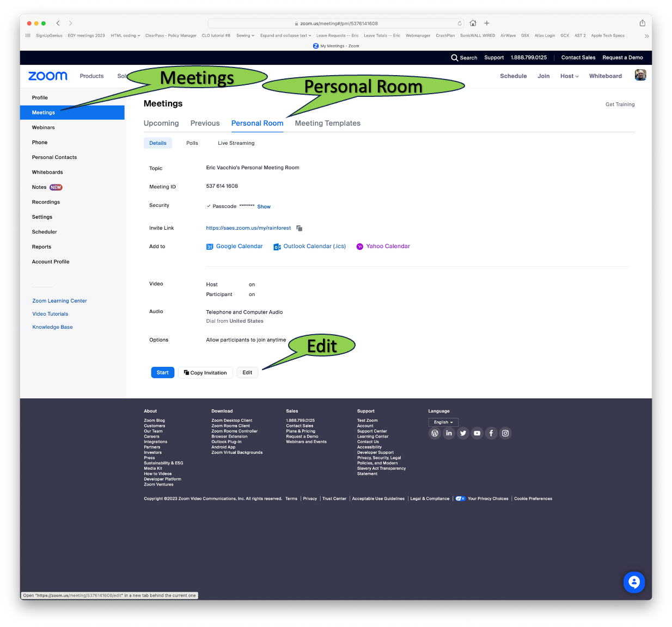Open the Meeting Templates tab
This screenshot has width=672, height=627.
327,124
